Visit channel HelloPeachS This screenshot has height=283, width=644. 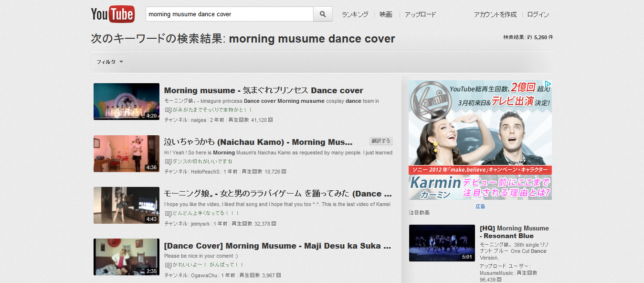(x=205, y=172)
